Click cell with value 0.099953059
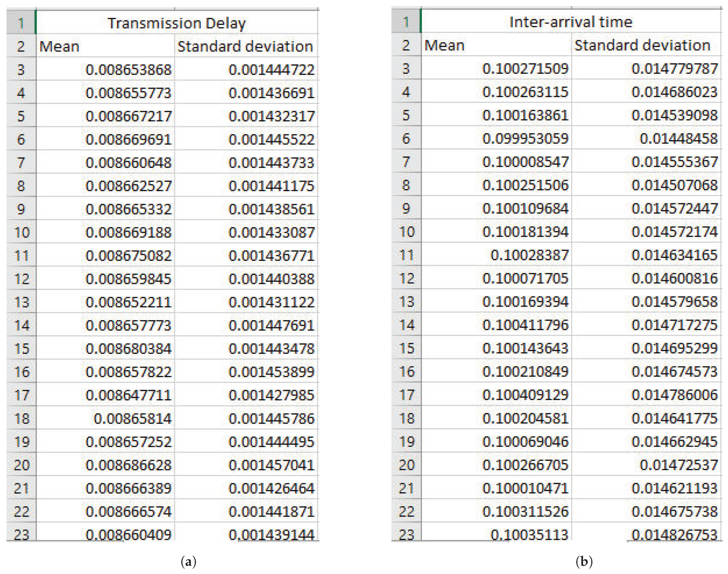The height and width of the screenshot is (574, 728). (525, 139)
